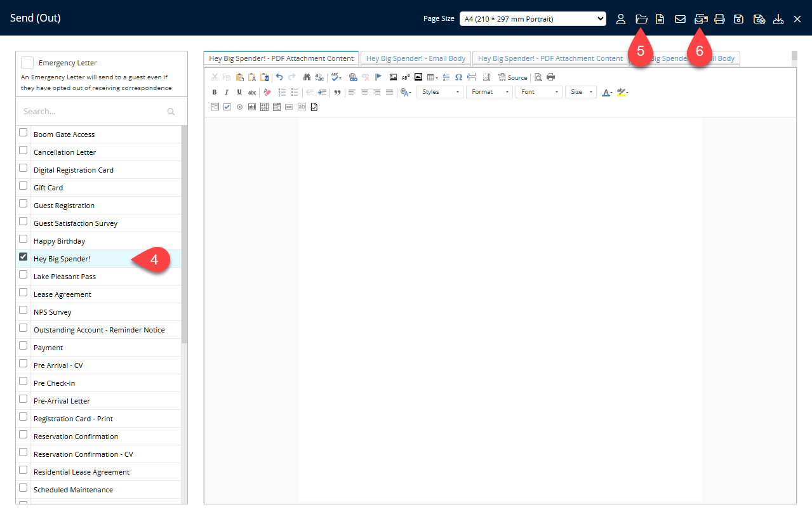
Task: Click the single envelope email icon
Action: pyautogui.click(x=680, y=19)
